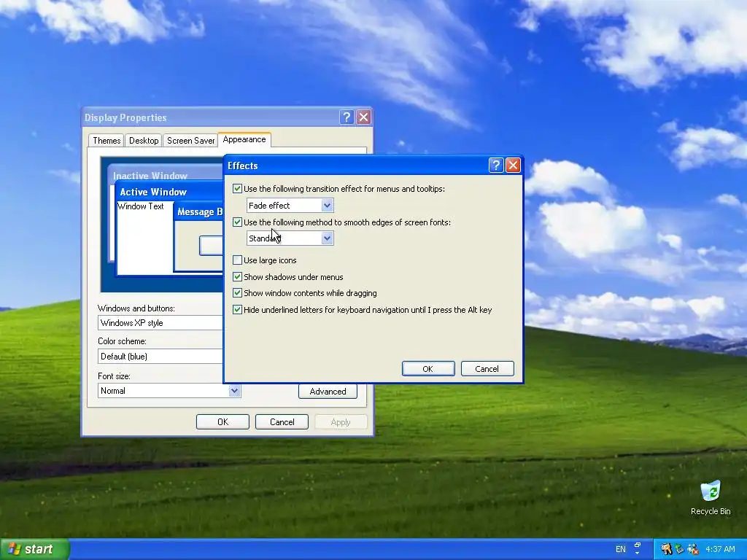Toggle transition effect for menus and tooltips
The image size is (747, 560).
pos(237,189)
